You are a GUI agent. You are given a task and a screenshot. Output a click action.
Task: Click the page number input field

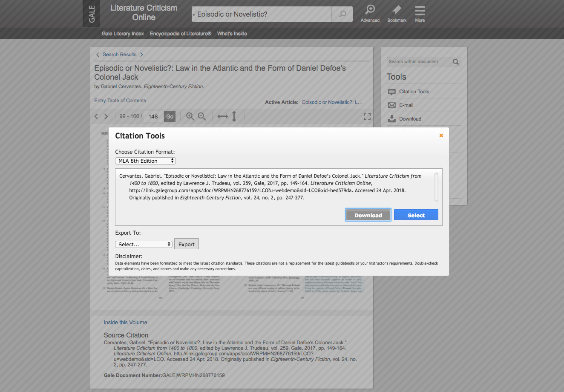[x=153, y=116]
